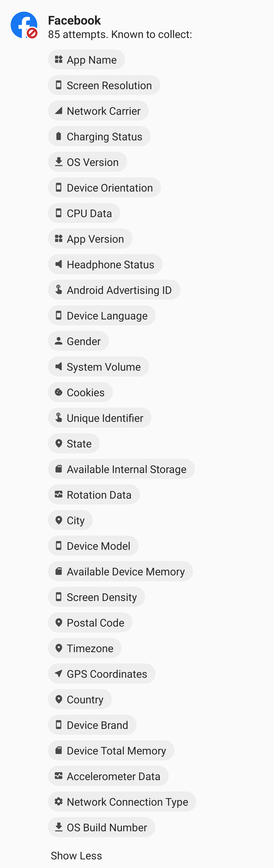
Task: Tap the Device Total Memory chip
Action: 111,750
